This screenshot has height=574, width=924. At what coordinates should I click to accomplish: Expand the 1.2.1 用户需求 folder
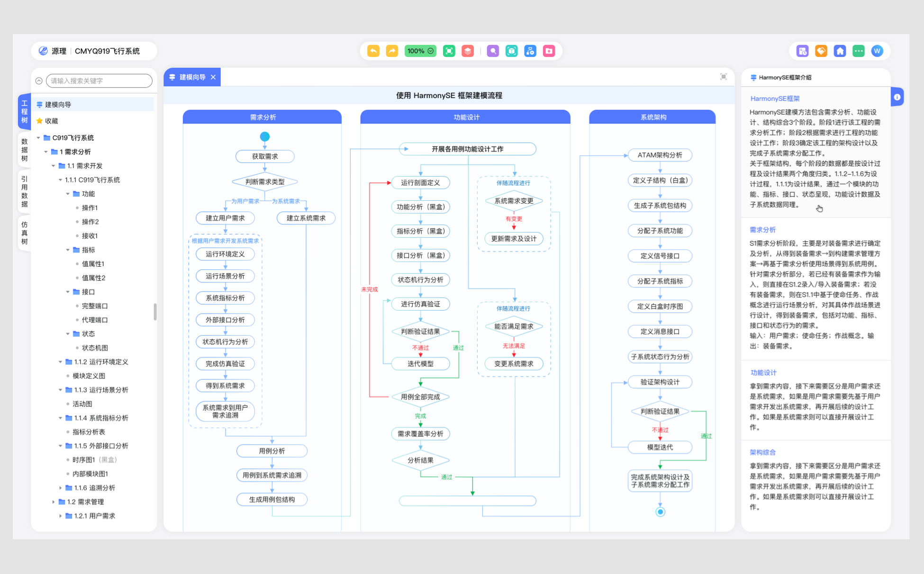pos(60,516)
